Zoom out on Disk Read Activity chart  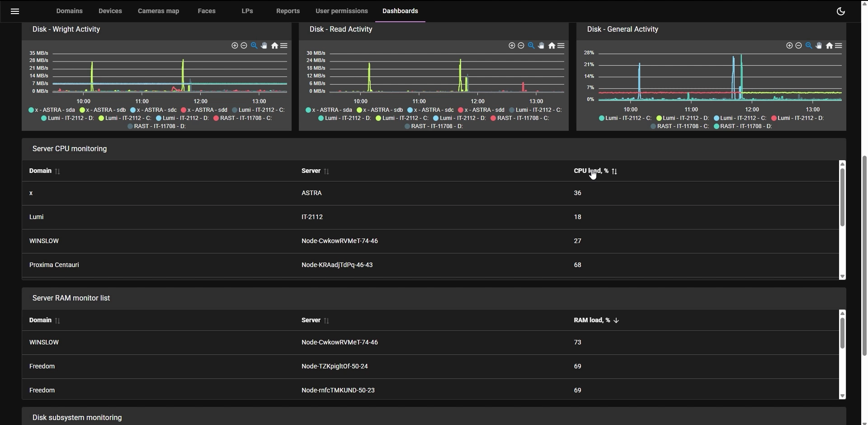[x=521, y=46]
